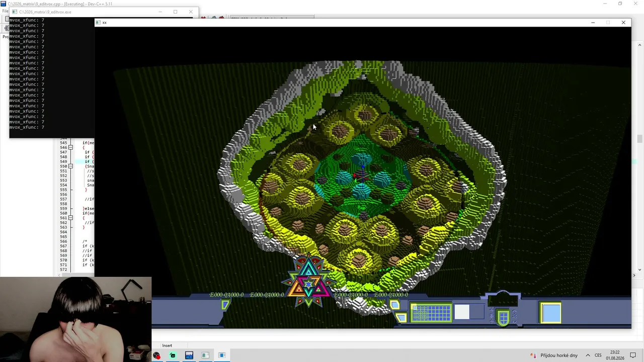Click the crest shield icon under the arch
This screenshot has width=644, height=362.
coord(503,318)
